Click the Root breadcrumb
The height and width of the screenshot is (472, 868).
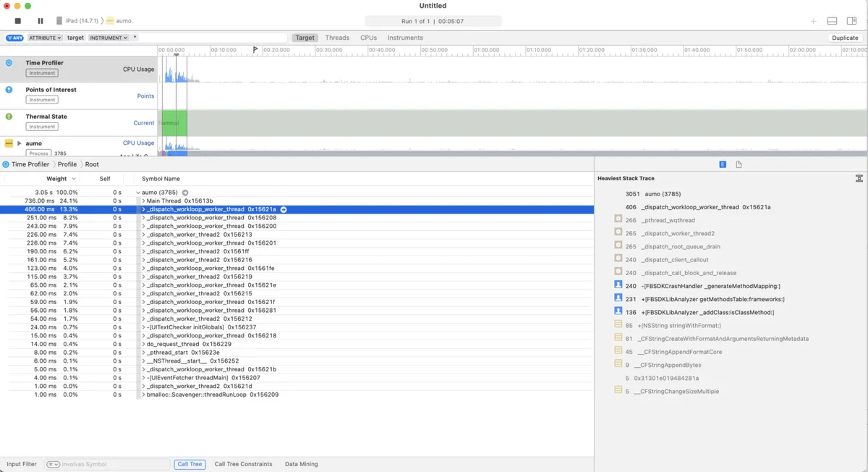[92, 164]
